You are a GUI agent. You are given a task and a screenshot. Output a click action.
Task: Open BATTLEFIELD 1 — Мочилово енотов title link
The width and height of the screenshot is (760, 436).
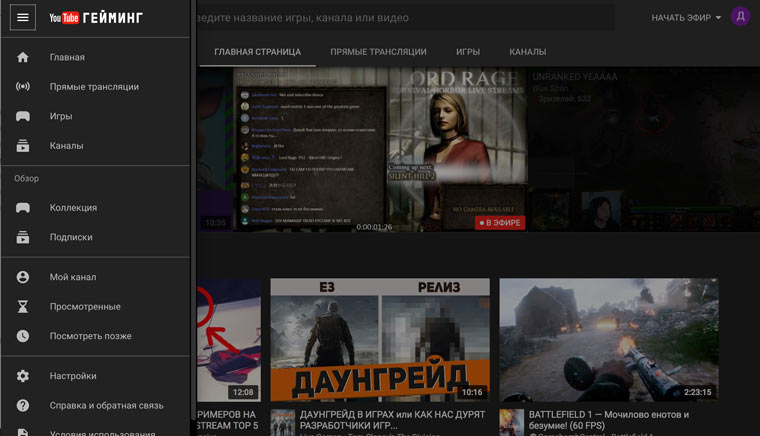609,420
